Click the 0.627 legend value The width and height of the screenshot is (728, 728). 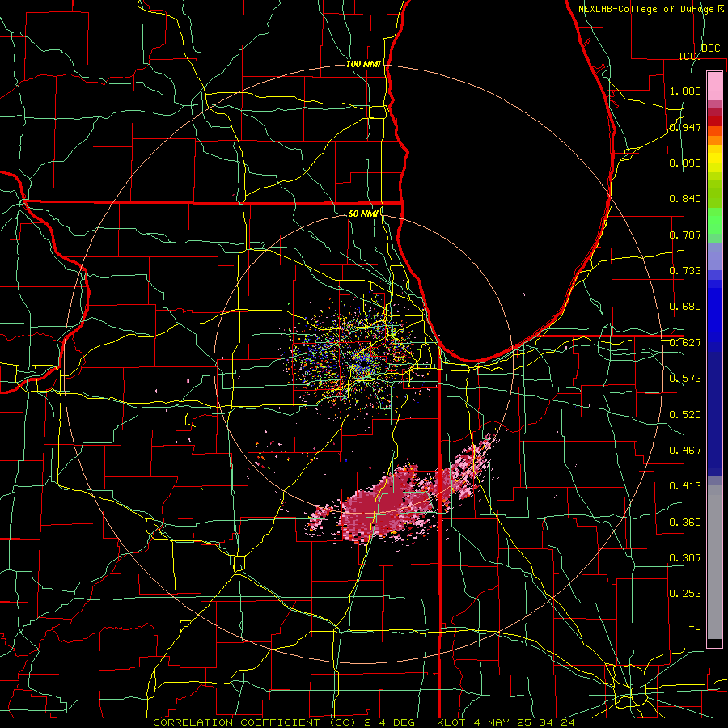pos(685,343)
